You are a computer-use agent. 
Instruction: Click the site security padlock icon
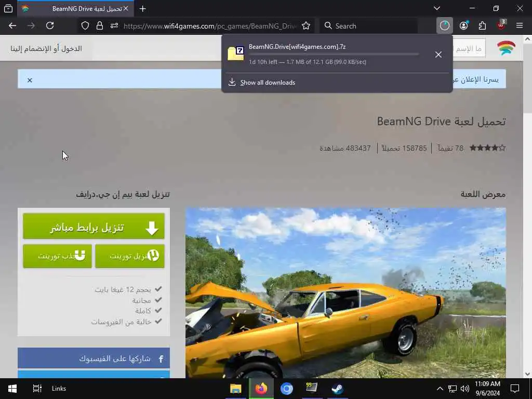(99, 26)
